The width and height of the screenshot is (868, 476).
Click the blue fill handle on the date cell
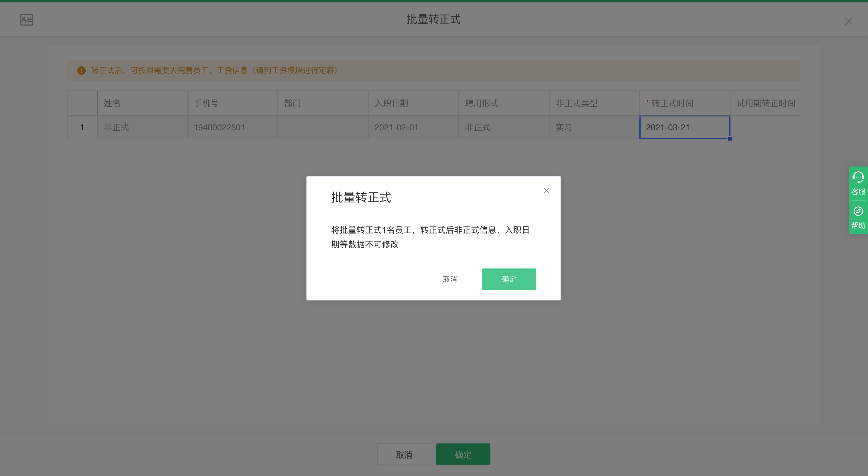coord(730,138)
